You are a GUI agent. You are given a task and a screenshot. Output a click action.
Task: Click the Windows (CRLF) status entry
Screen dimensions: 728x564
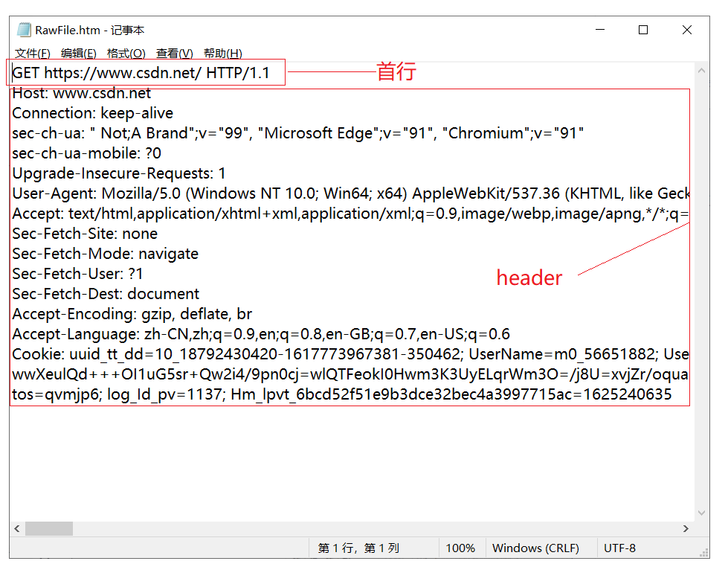tap(535, 548)
